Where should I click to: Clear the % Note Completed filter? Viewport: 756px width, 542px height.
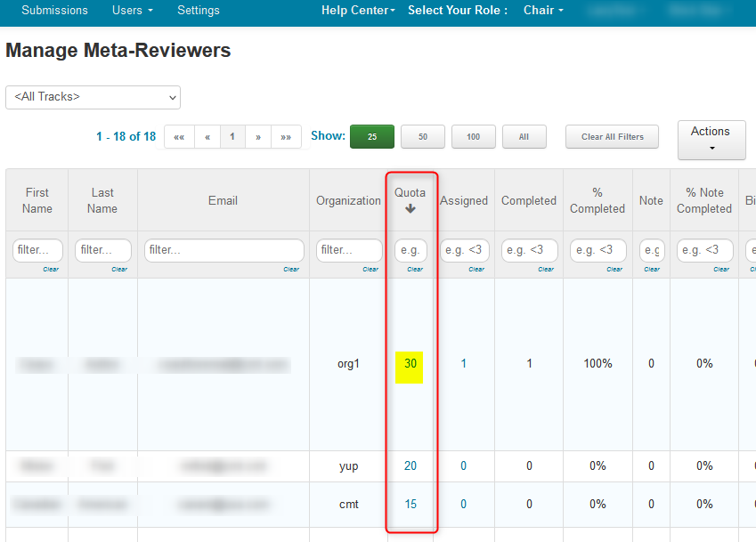tap(722, 270)
